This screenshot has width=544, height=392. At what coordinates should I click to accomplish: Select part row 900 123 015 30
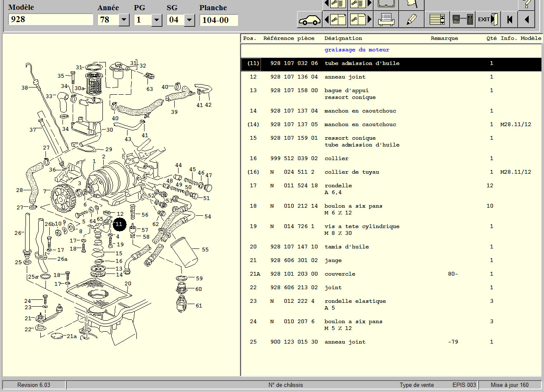tap(391, 342)
